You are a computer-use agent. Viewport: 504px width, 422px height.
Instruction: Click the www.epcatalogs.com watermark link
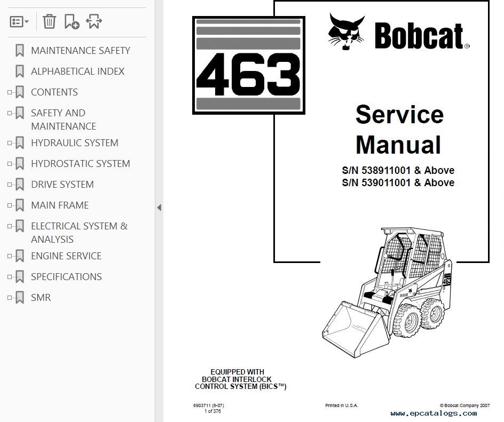[433, 413]
